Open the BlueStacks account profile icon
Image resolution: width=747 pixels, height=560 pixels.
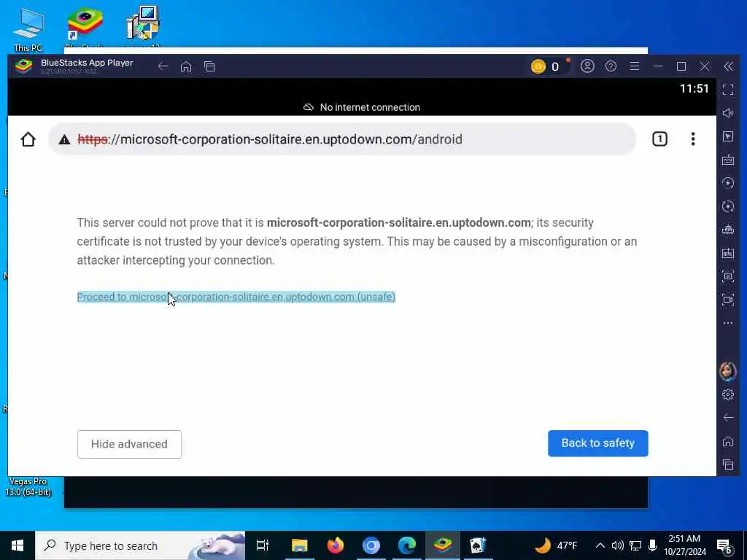[x=587, y=66]
